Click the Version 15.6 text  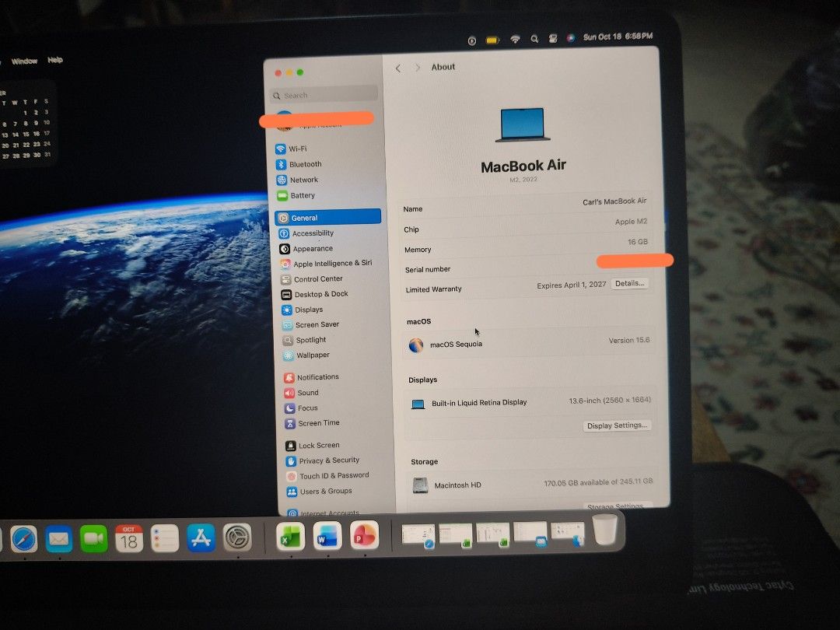coord(629,340)
